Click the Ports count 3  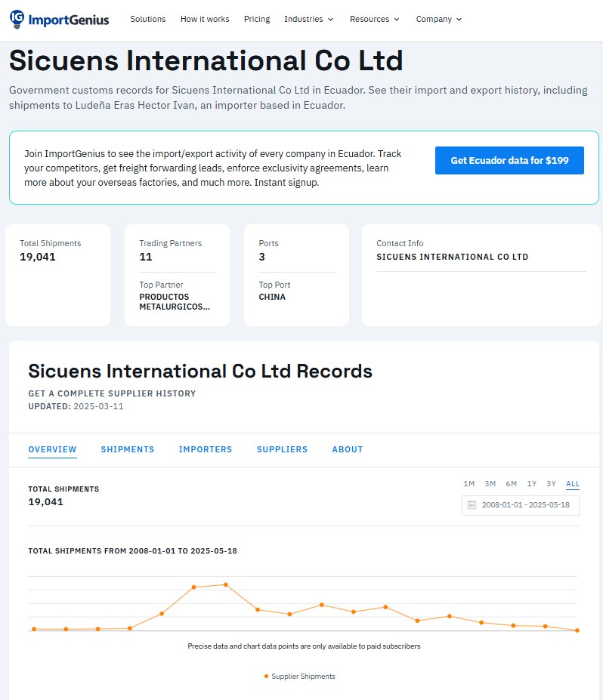click(261, 257)
